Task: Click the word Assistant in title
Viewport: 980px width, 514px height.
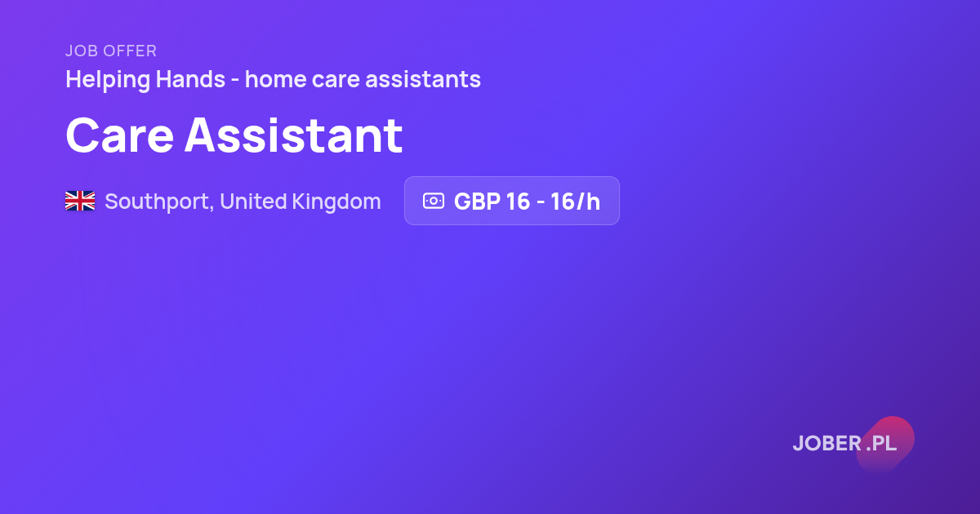Action: point(294,135)
